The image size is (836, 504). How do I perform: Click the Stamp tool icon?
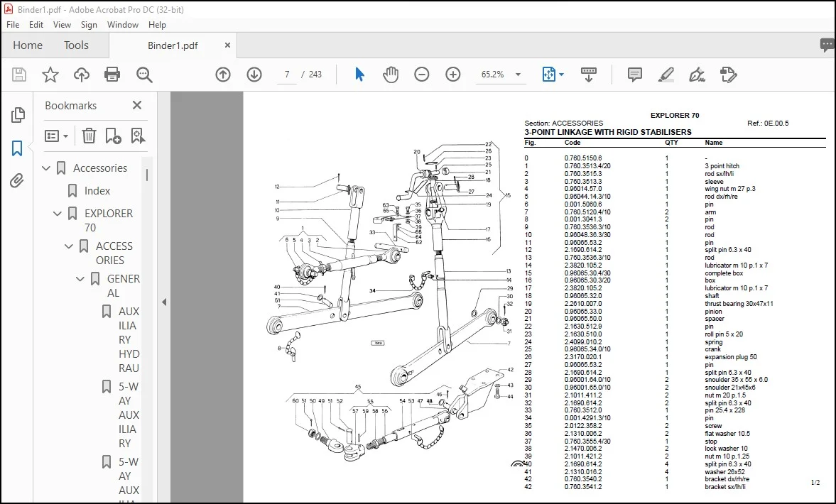click(728, 75)
